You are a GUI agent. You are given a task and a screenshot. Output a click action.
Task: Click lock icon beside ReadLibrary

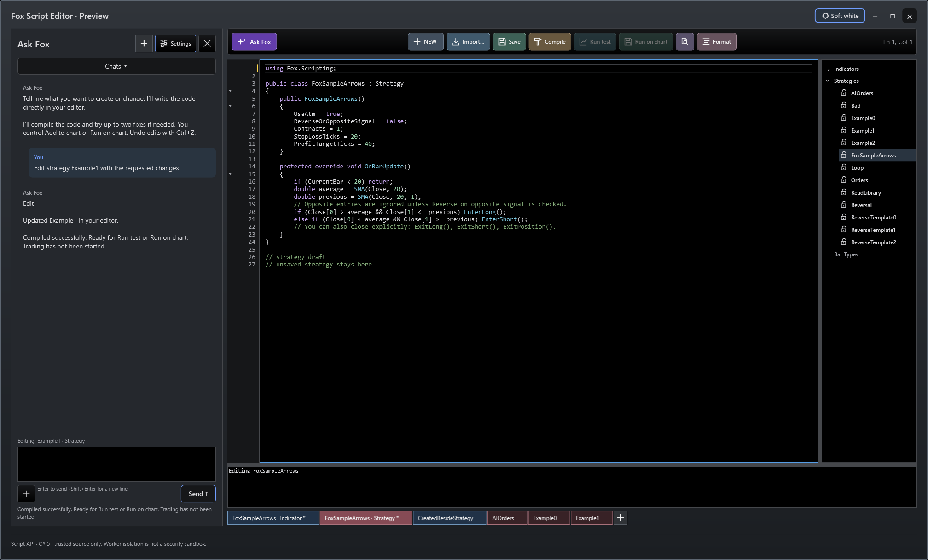coord(844,192)
